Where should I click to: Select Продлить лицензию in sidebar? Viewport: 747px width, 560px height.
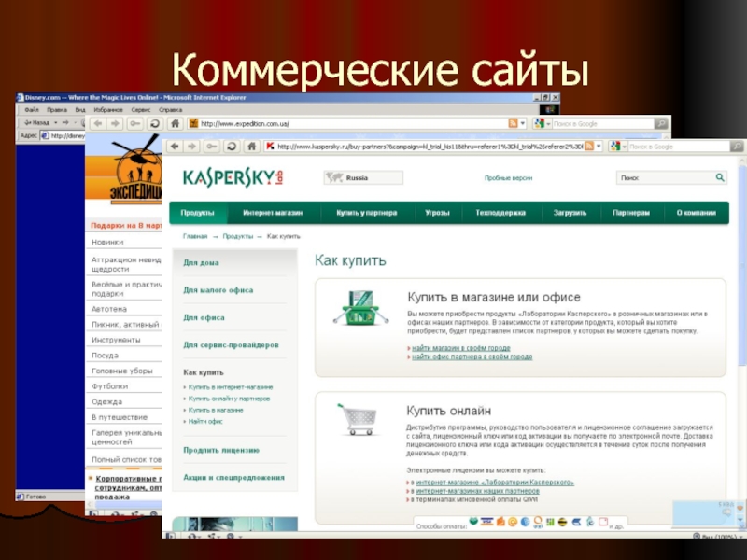point(221,450)
